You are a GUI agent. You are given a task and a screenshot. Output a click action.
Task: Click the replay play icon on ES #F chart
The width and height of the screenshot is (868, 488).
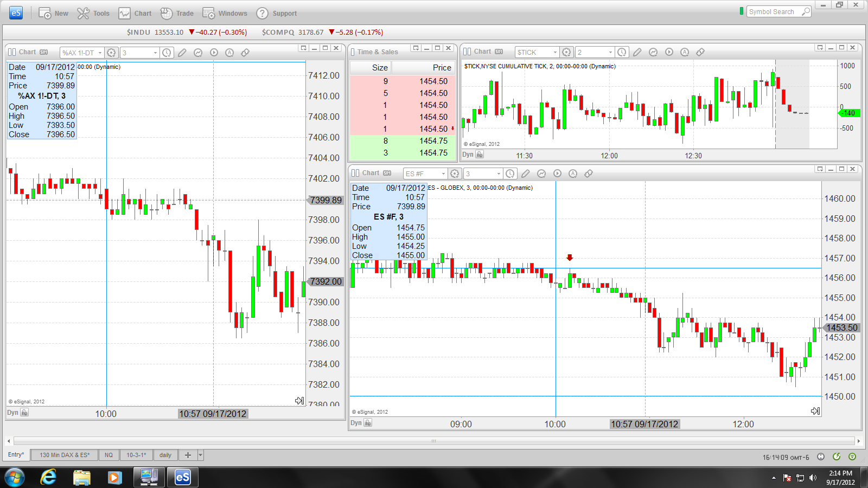tap(557, 174)
